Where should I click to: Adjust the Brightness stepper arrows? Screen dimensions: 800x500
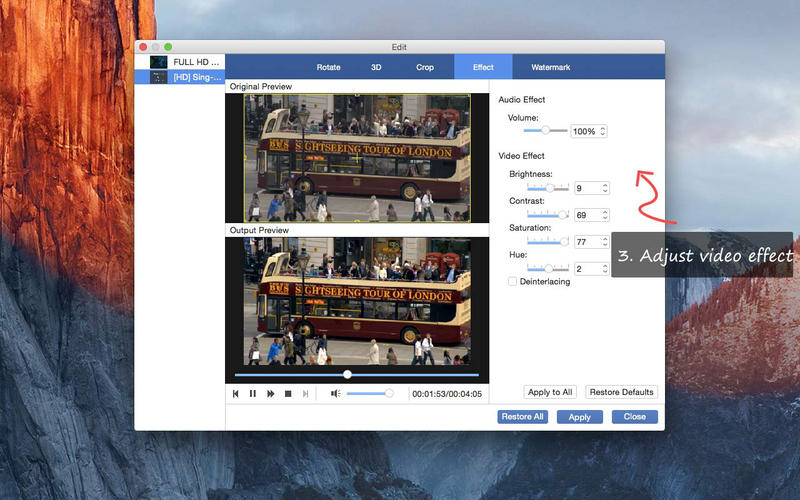pos(605,188)
